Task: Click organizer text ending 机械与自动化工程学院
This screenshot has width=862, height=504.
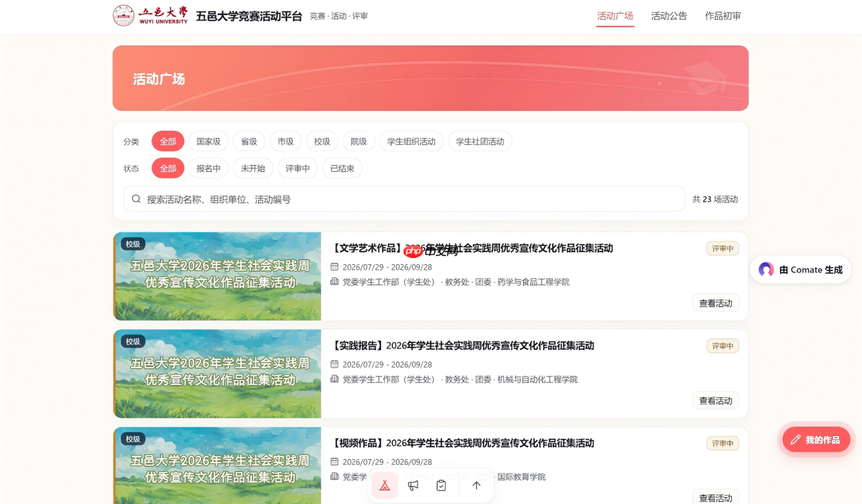Action: (460, 379)
